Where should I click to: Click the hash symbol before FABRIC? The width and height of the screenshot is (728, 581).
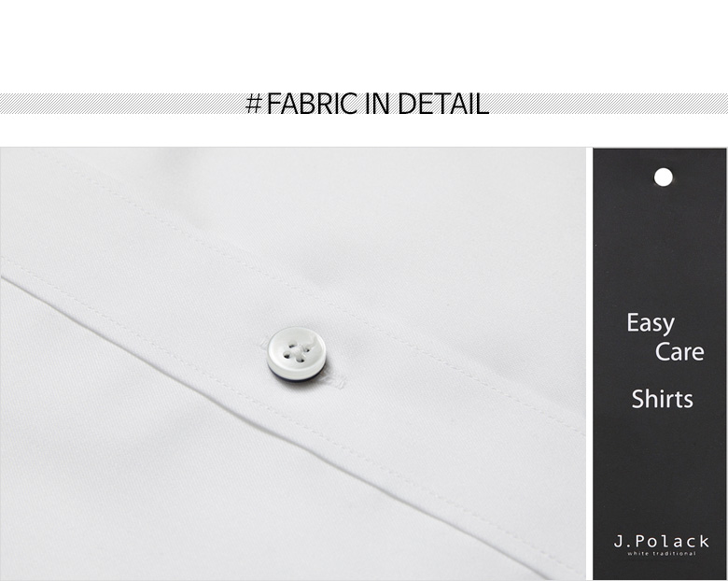tap(254, 103)
